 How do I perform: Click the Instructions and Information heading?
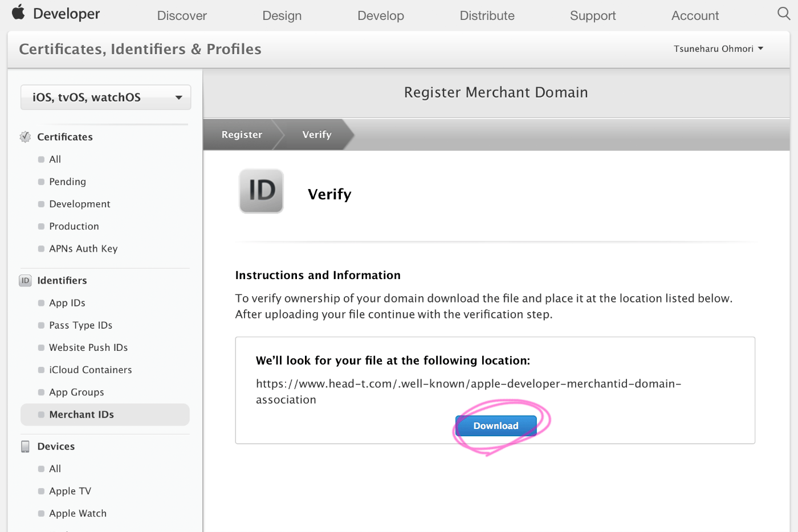pyautogui.click(x=318, y=275)
